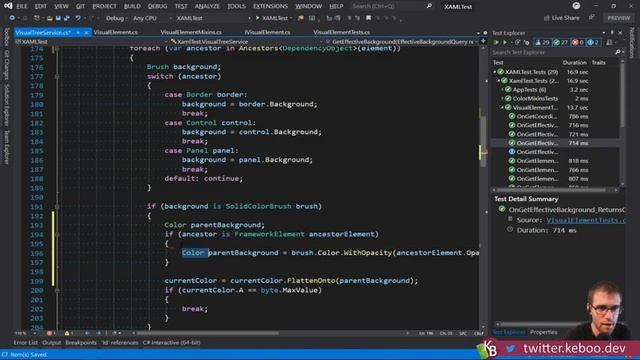Open the VisualElementTests source link
The height and width of the screenshot is (360, 640).
tap(586, 220)
